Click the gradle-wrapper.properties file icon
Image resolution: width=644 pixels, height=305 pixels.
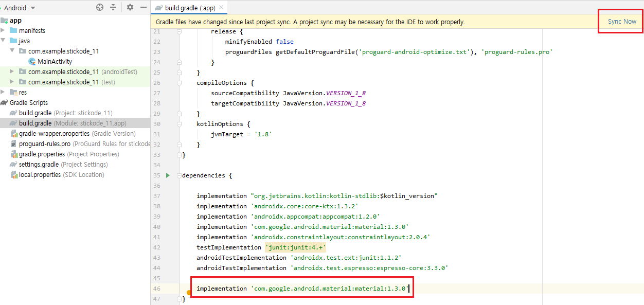click(13, 134)
